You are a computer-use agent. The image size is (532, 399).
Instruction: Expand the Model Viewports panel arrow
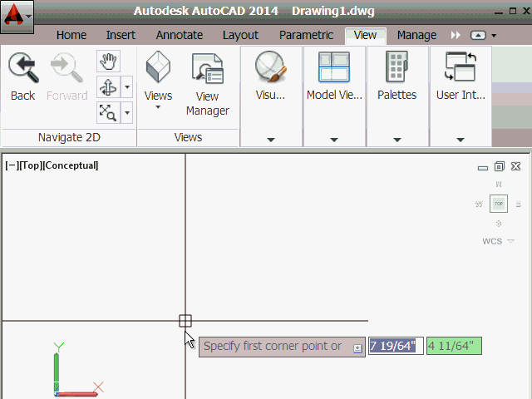coord(334,140)
